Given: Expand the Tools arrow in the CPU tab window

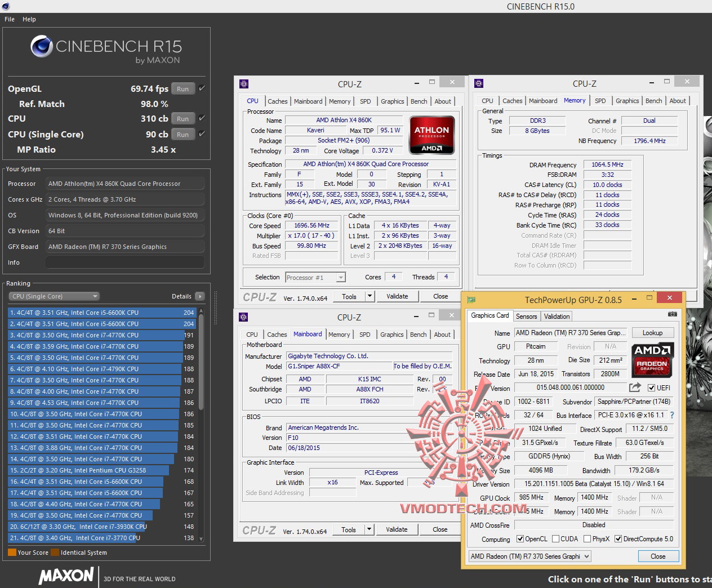Looking at the screenshot, I should click(x=370, y=296).
